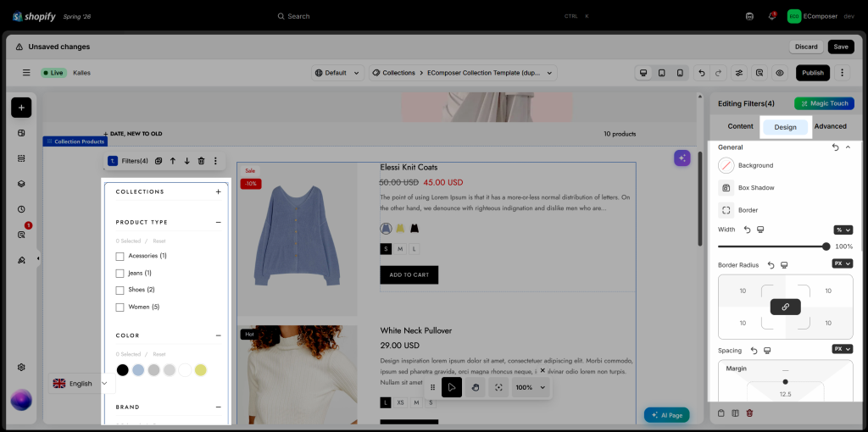Viewport: 868px width, 432px height.
Task: Open the three-dot menu beside Publish
Action: (842, 73)
